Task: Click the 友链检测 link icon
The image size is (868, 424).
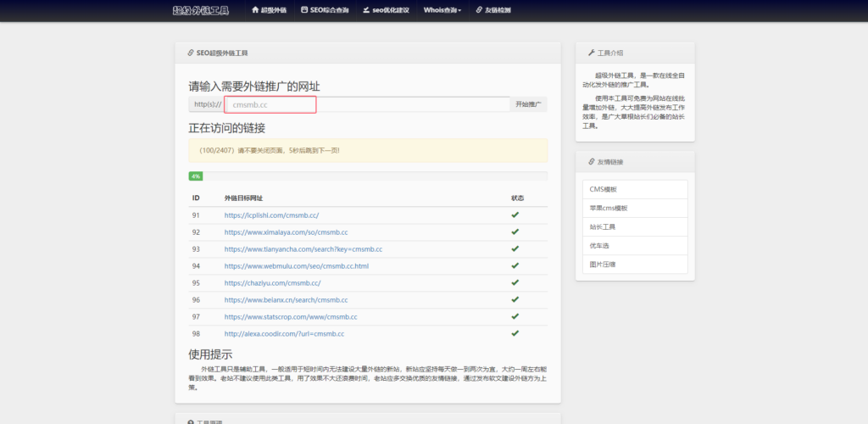Action: [479, 10]
